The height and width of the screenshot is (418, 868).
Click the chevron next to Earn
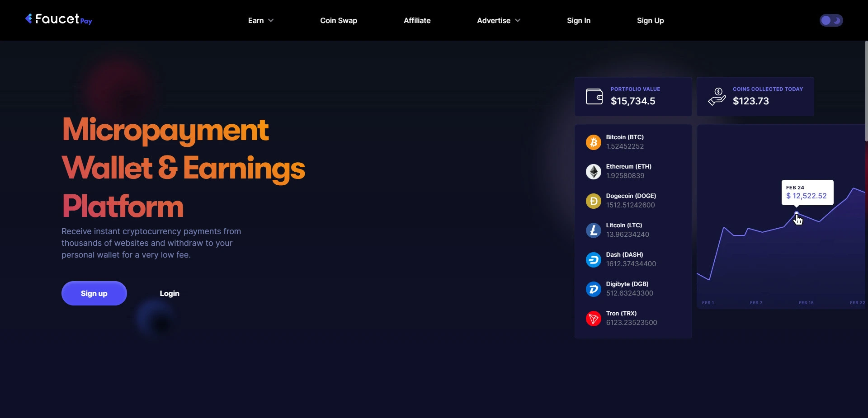tap(270, 20)
